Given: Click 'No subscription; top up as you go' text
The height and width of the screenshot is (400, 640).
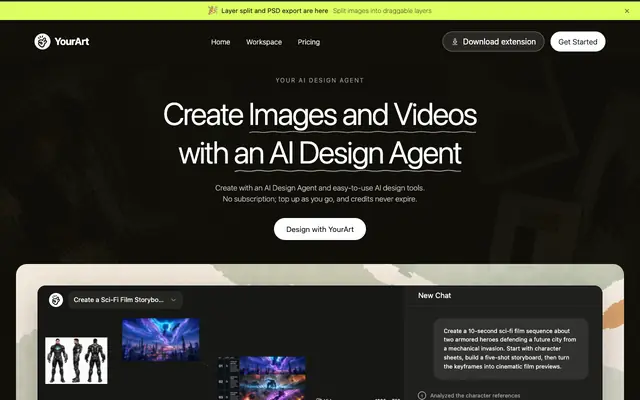Looking at the screenshot, I should coord(278,199).
